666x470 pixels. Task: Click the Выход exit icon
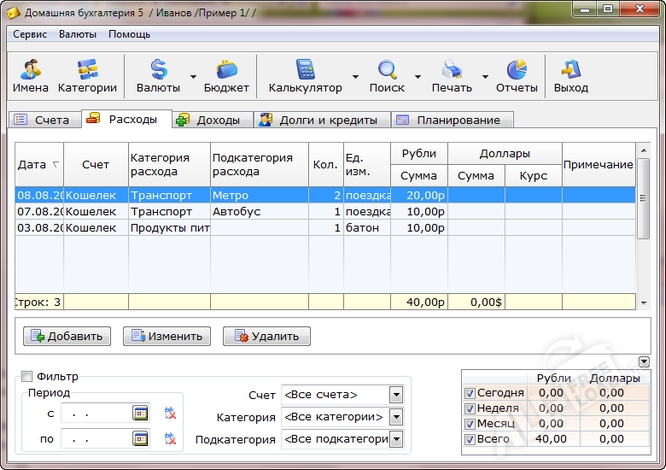coord(571,76)
